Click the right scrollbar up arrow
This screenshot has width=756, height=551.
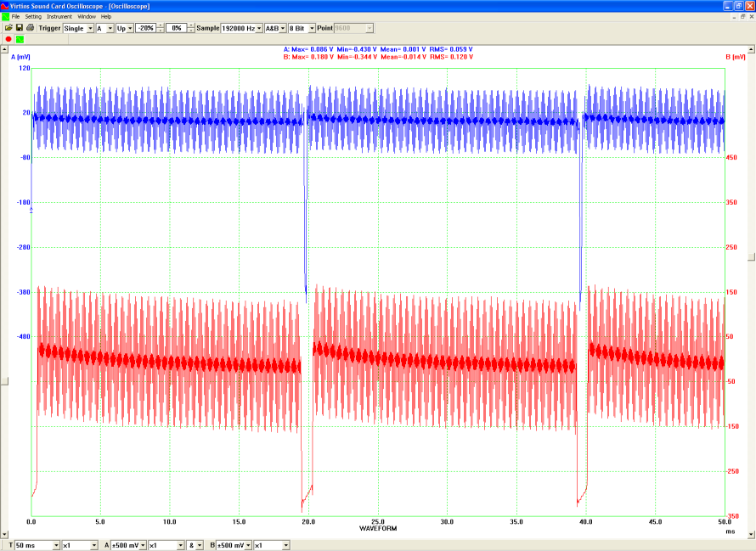pos(751,49)
